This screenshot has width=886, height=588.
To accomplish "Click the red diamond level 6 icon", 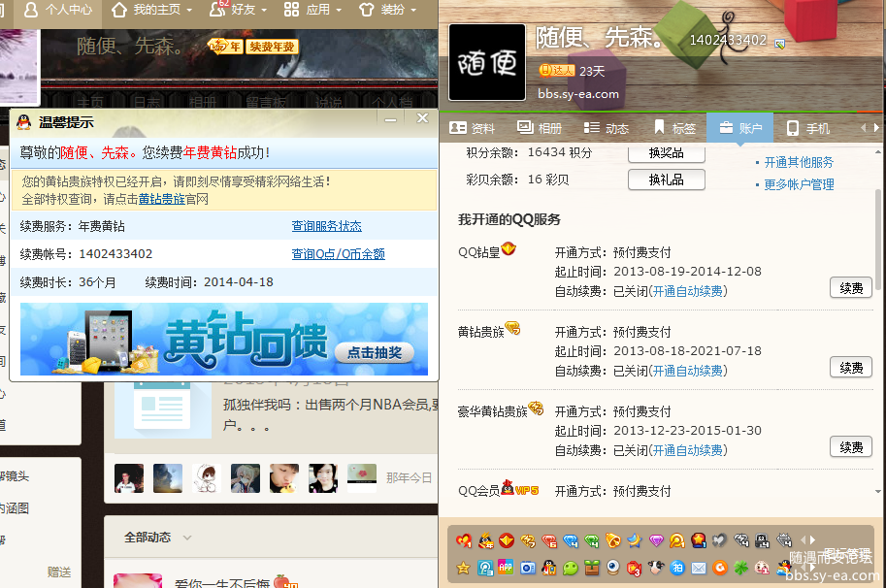I will 548,540.
